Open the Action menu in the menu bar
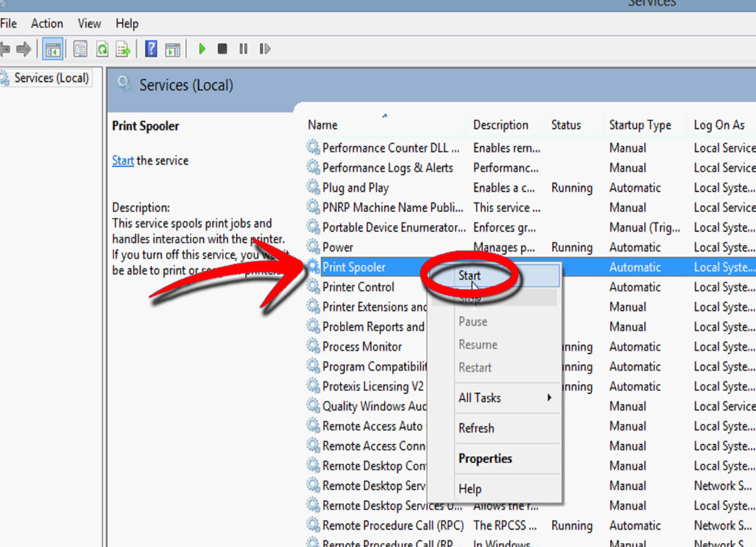 tap(47, 24)
